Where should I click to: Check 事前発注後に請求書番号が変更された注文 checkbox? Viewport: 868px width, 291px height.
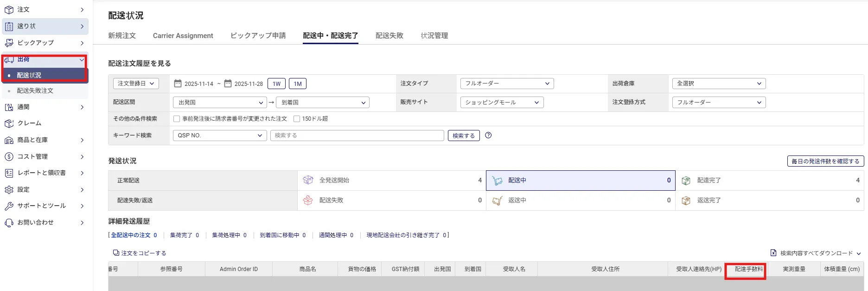[x=177, y=119]
